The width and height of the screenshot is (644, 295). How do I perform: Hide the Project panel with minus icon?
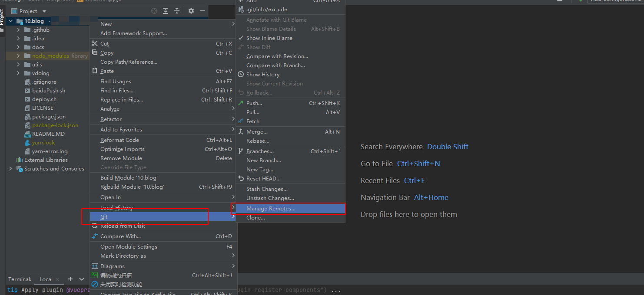(x=202, y=11)
